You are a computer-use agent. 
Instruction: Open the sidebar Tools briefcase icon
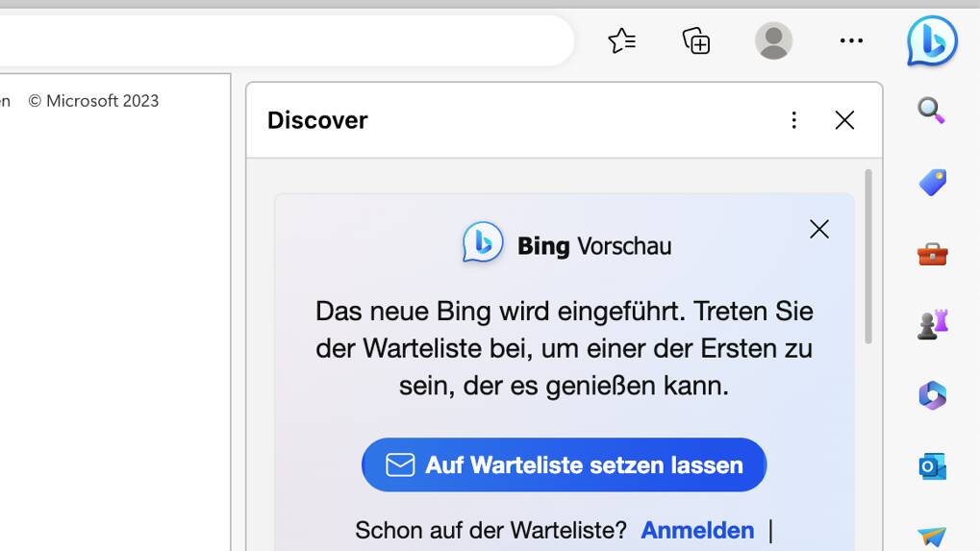tap(931, 254)
